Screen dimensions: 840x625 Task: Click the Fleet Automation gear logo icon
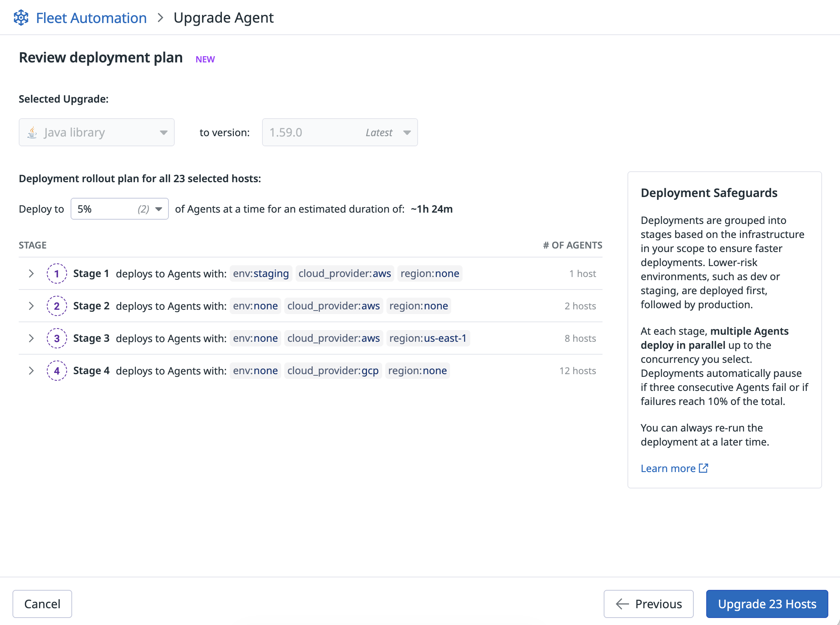coord(21,18)
